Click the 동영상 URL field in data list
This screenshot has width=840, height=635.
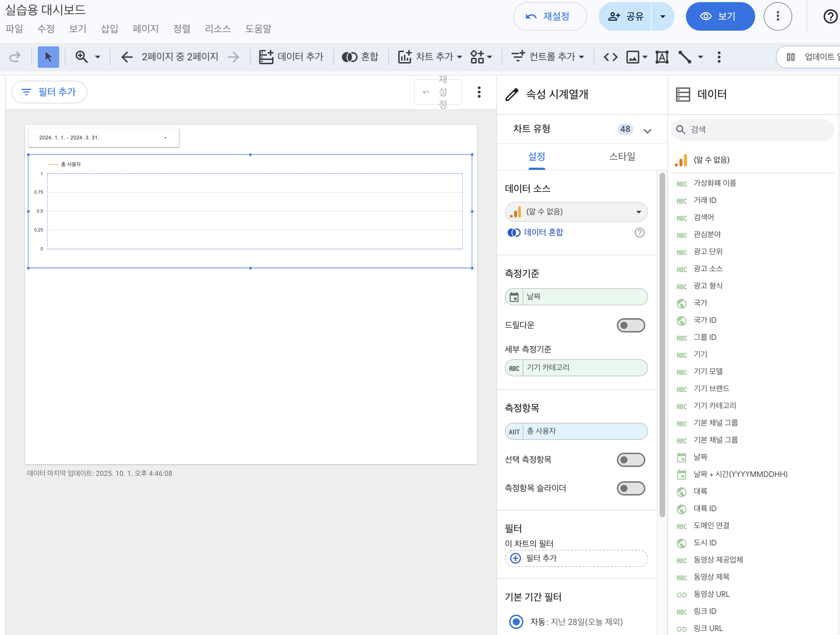point(711,594)
